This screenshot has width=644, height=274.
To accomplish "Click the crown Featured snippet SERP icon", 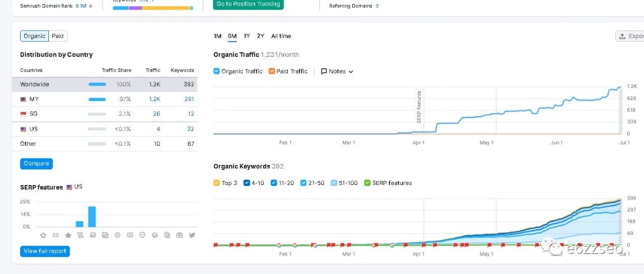I will [43, 235].
